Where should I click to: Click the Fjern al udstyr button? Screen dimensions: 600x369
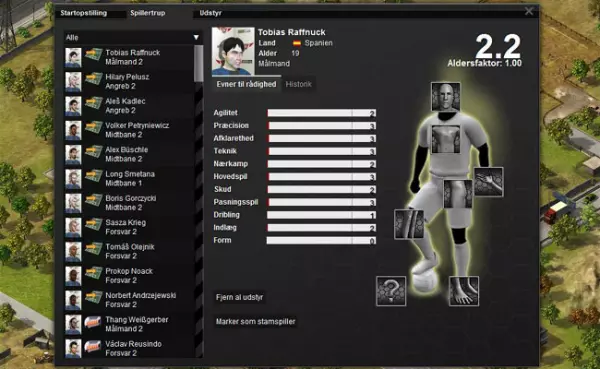(x=240, y=297)
